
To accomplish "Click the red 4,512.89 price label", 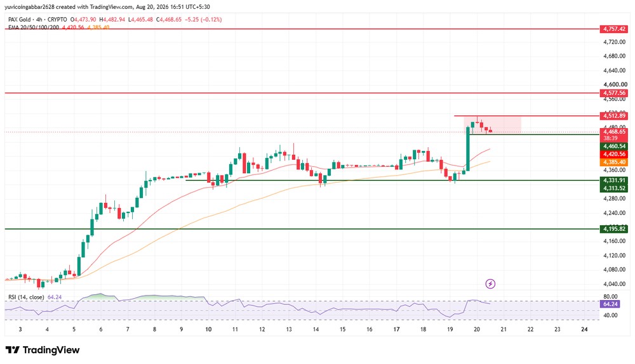I will (614, 116).
